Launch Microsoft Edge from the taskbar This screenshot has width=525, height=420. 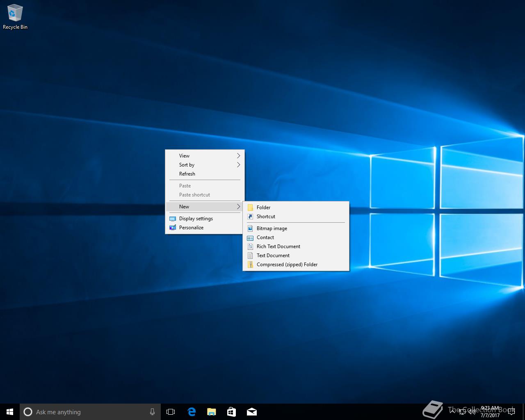point(191,412)
